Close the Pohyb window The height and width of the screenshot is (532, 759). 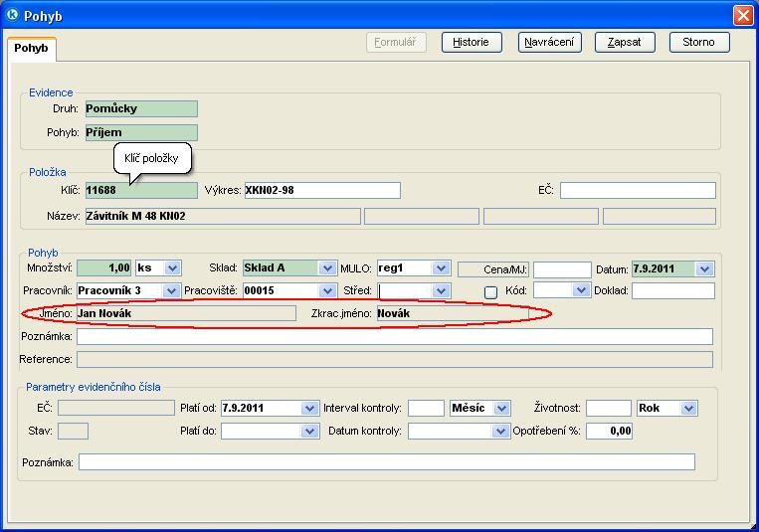[x=743, y=16]
